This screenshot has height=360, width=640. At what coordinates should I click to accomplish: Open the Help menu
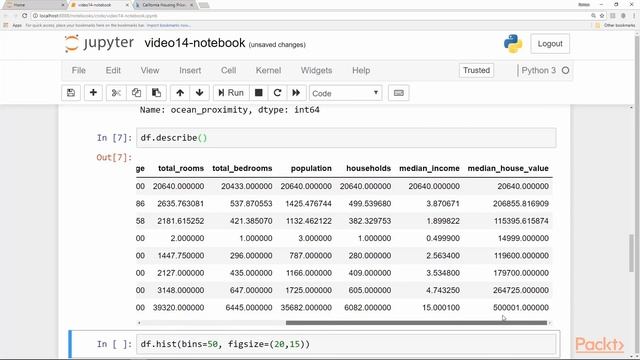(x=361, y=70)
